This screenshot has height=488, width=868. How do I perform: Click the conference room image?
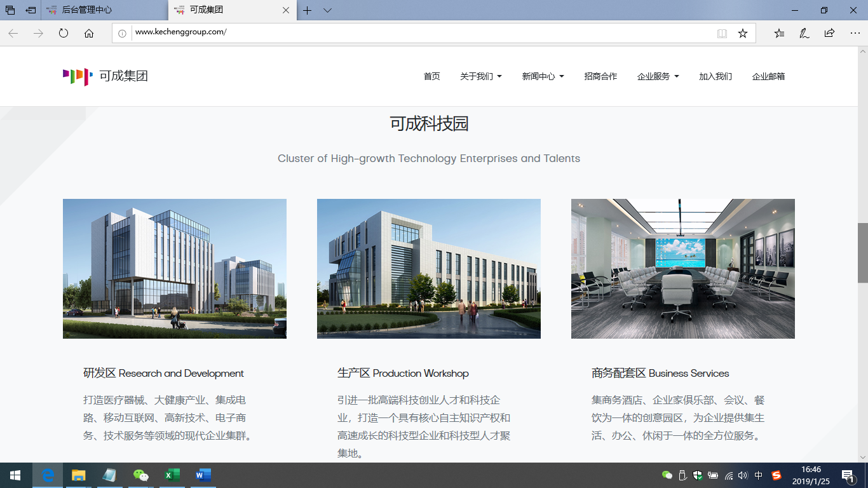pyautogui.click(x=682, y=268)
